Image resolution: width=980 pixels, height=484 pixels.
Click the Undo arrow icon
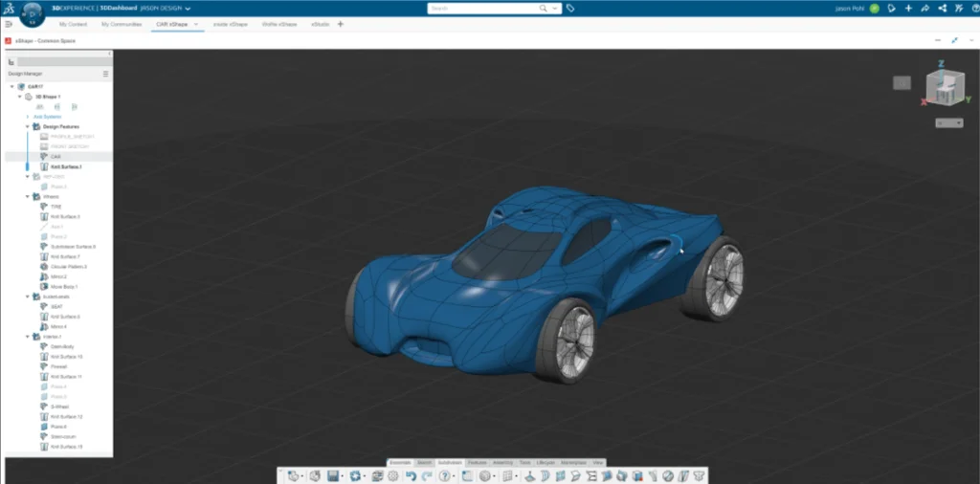(x=411, y=475)
